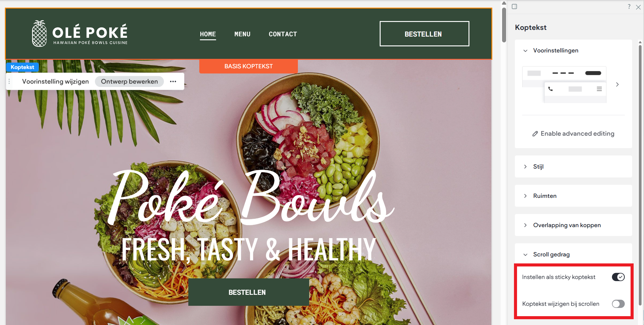Image resolution: width=644 pixels, height=325 pixels.
Task: Click the drag handle on Koptekst toolbar
Action: [9, 81]
